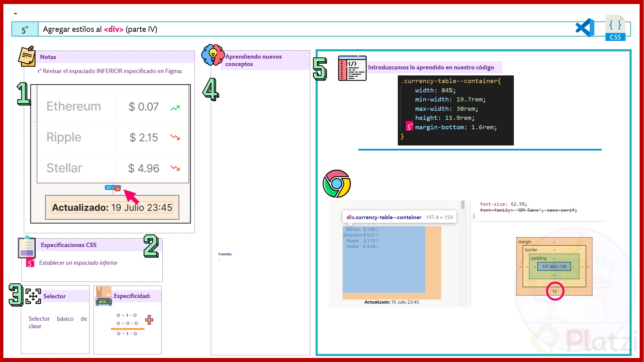
Task: Click the Notas heading
Action: coord(48,57)
